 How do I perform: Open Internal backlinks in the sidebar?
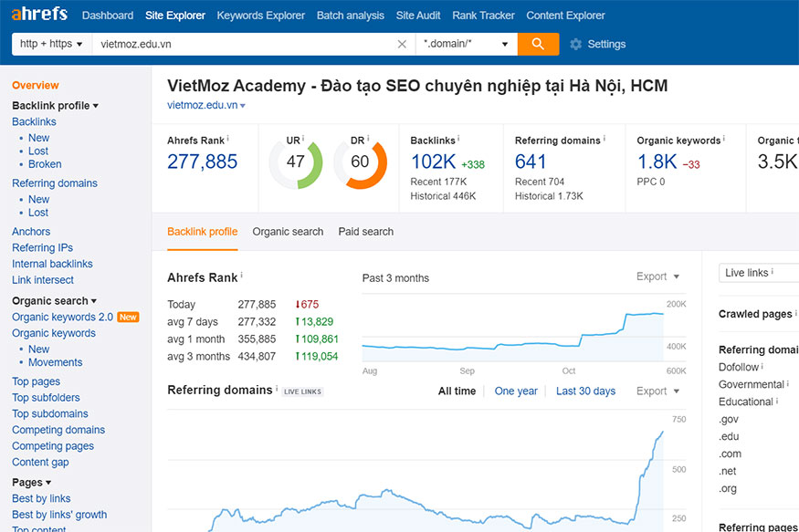(52, 264)
